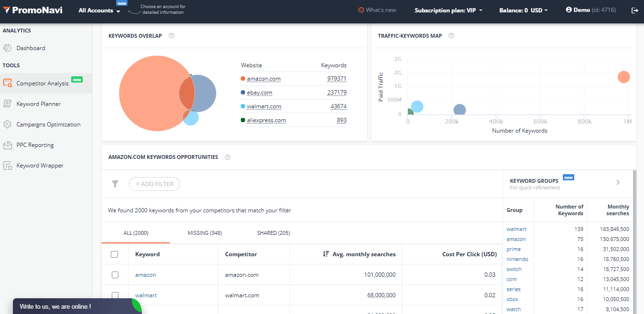
Task: Open the Dashboard icon in sidebar
Action: coord(7,48)
